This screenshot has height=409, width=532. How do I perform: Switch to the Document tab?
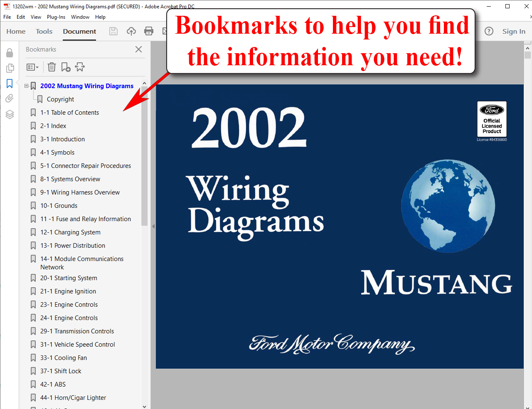click(79, 31)
